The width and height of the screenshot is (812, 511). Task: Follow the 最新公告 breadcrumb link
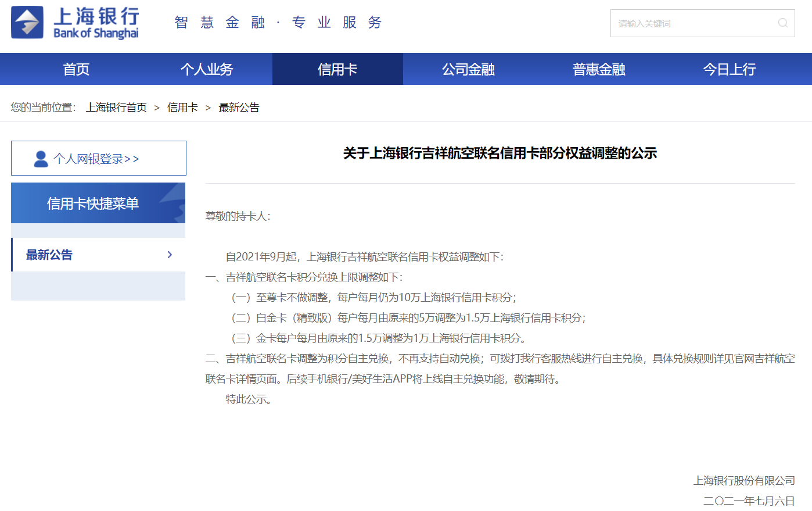[x=239, y=108]
